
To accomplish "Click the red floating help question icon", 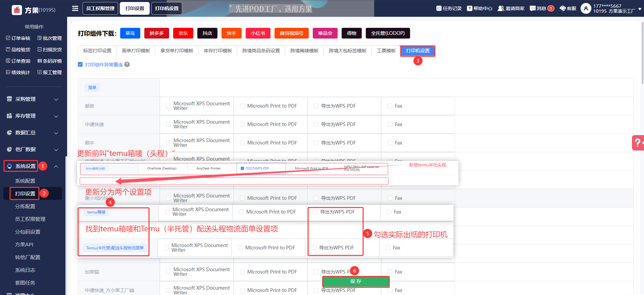I will pyautogui.click(x=637, y=143).
